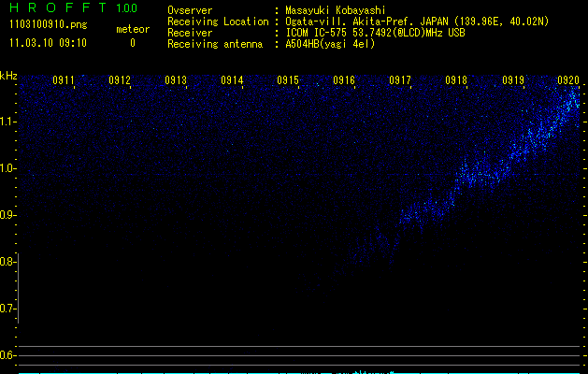Image resolution: width=588 pixels, height=374 pixels.
Task: Click the 0911 time marker
Action: click(x=64, y=80)
